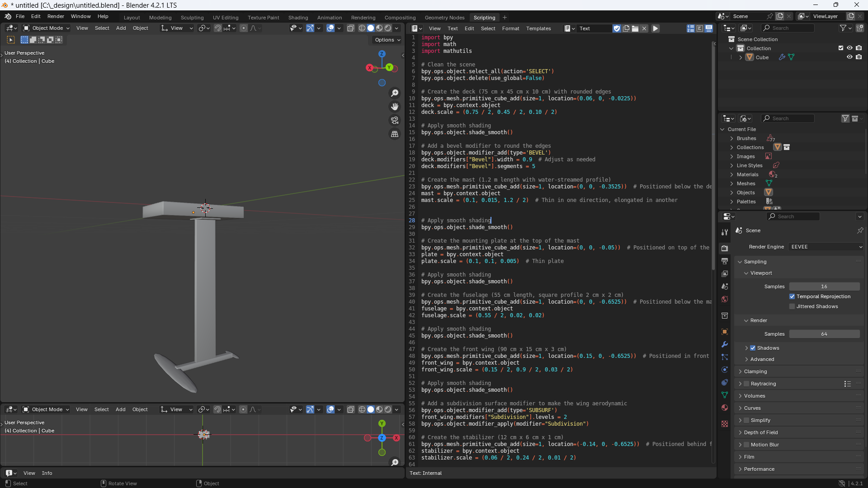868x488 pixels.
Task: Adjust the Render Samples 64 slider
Action: click(x=824, y=334)
